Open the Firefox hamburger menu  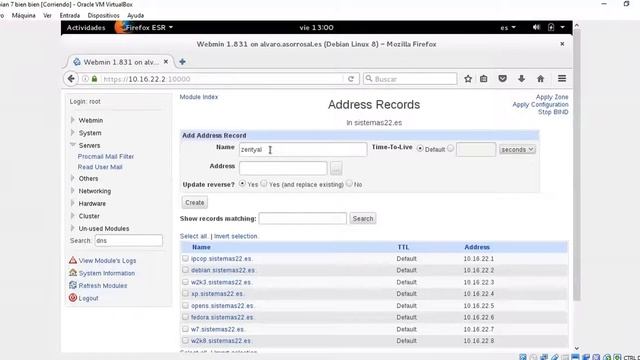click(562, 78)
